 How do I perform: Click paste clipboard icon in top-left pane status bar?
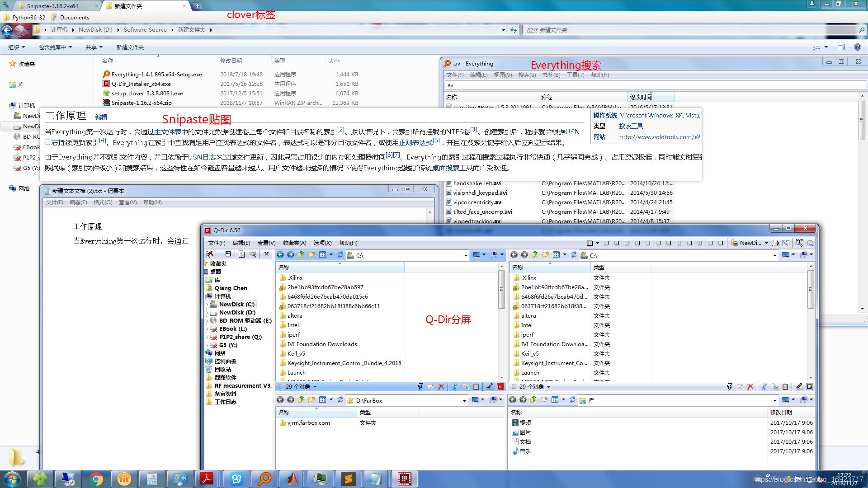tap(476, 387)
